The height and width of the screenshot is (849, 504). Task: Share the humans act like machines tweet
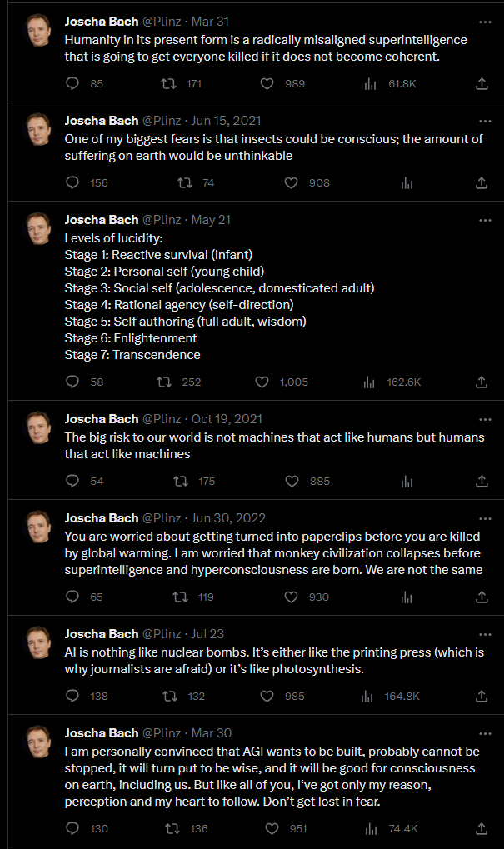[482, 481]
